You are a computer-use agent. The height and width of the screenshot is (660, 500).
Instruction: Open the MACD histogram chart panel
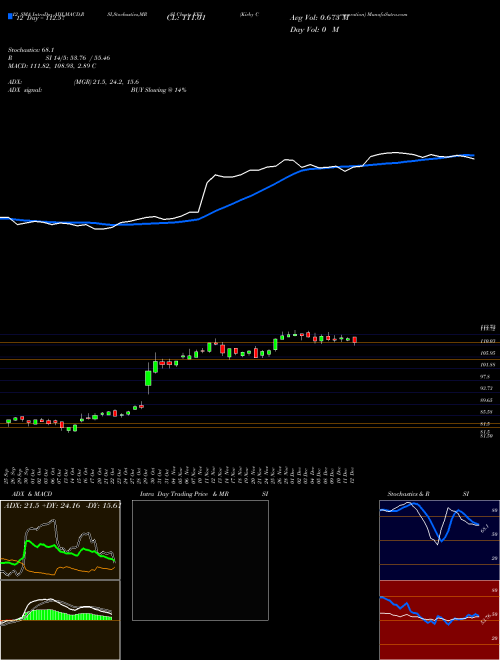(x=60, y=620)
